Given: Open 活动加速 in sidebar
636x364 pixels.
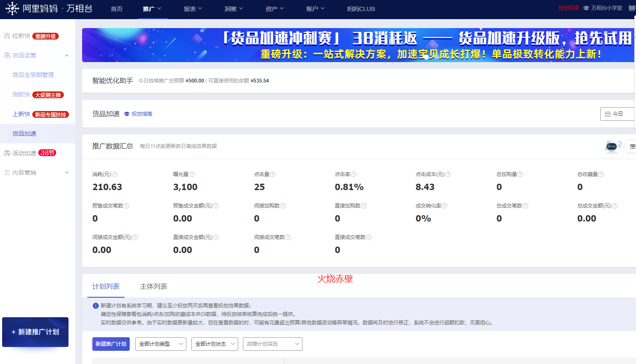Looking at the screenshot, I should pyautogui.click(x=24, y=153).
